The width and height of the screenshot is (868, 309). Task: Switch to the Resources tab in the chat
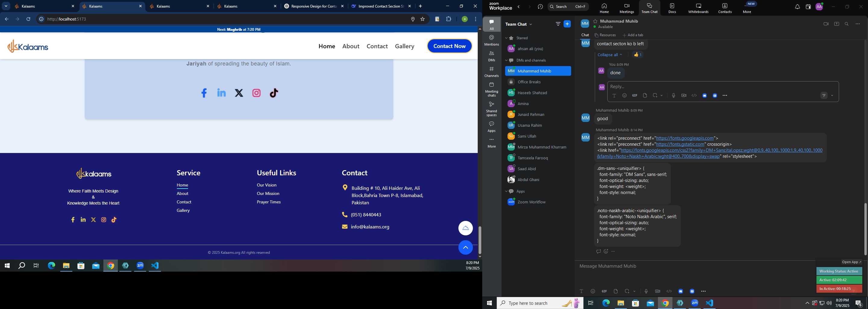(605, 35)
